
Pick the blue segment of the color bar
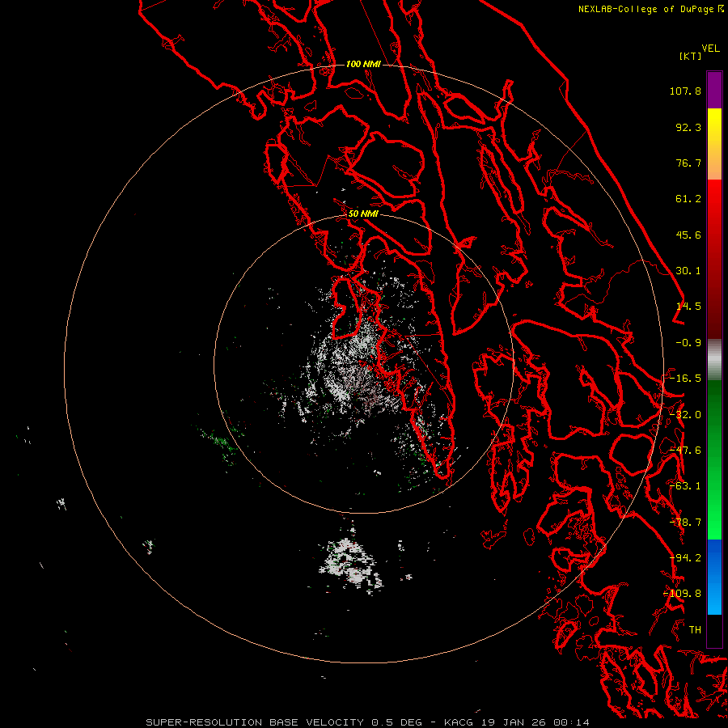(714, 577)
